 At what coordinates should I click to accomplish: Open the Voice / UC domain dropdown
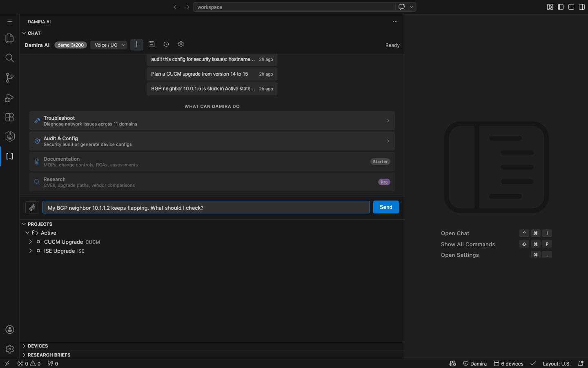[109, 45]
